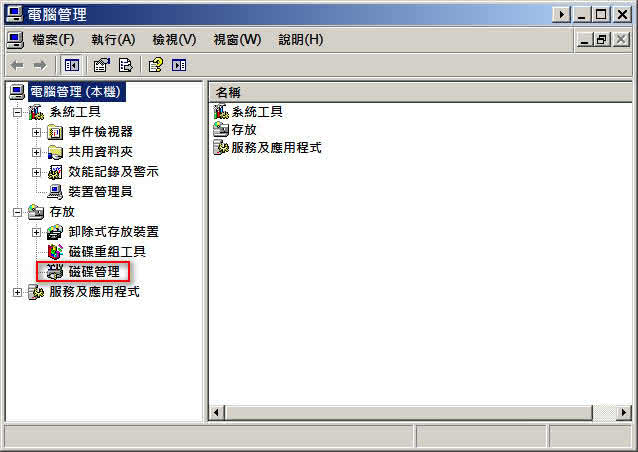
Task: Open the 檢視(V) menu
Action: pos(174,40)
